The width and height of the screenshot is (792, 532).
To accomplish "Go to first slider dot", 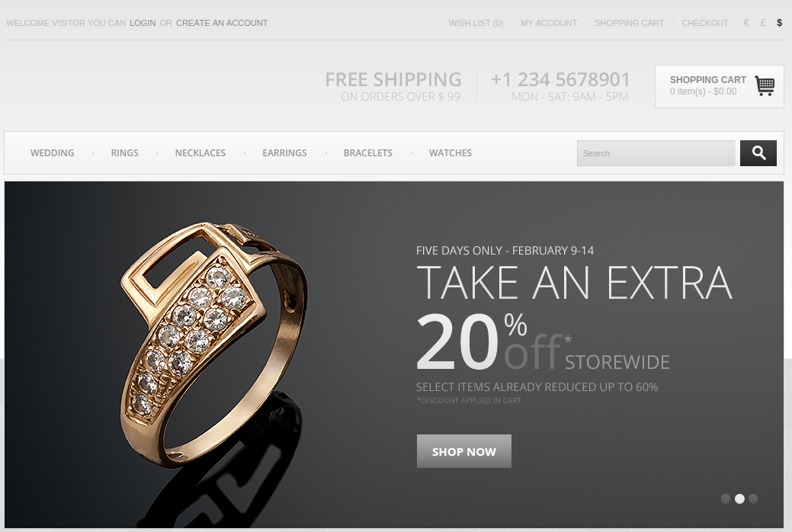I will pos(726,498).
